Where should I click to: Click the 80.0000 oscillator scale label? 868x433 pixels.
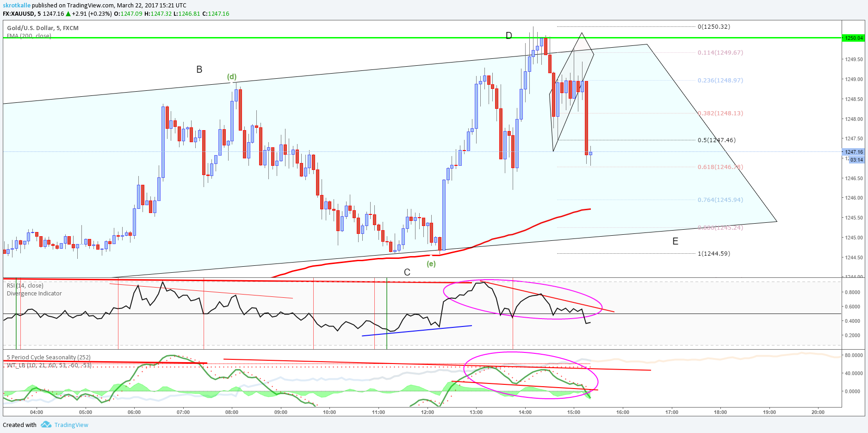(x=854, y=355)
